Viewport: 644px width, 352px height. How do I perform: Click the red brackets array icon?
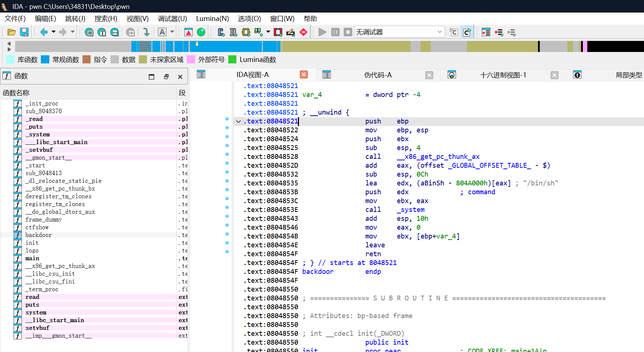[278, 32]
